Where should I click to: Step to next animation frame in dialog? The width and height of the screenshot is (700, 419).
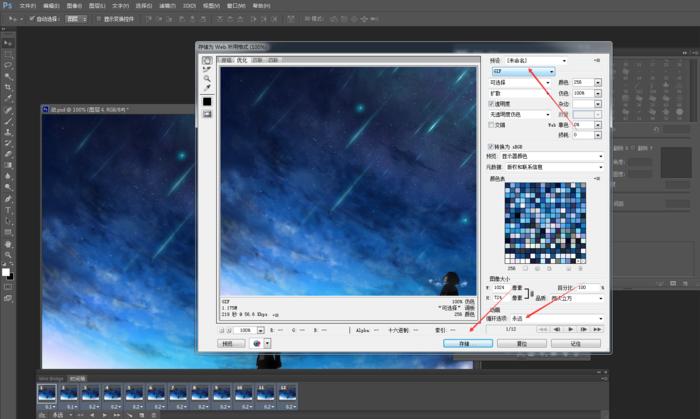coord(583,329)
